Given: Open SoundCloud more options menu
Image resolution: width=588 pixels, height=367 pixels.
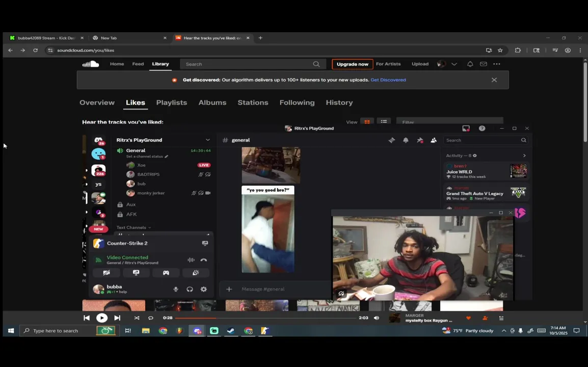Looking at the screenshot, I should 496,64.
